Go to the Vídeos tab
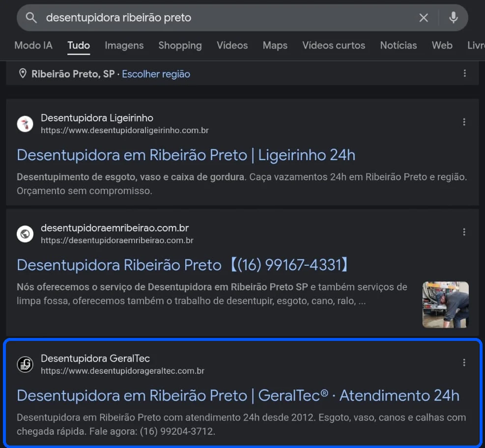This screenshot has width=485, height=448. [232, 46]
